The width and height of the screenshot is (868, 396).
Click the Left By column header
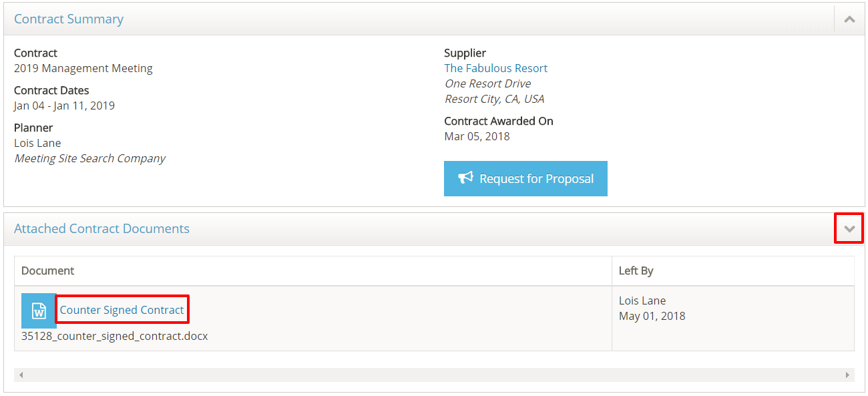point(636,270)
